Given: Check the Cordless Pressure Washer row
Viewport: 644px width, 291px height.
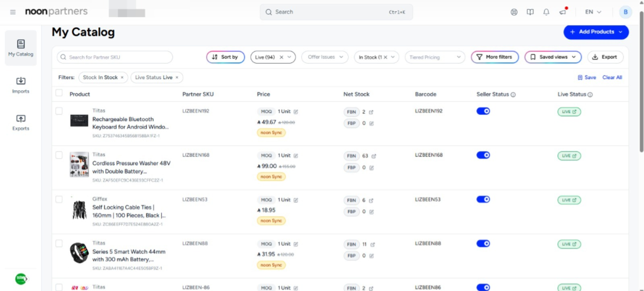Looking at the screenshot, I should (59, 155).
